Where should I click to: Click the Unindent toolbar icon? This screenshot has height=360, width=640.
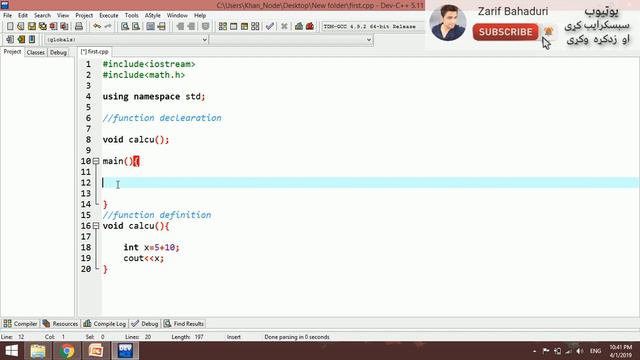[191, 27]
